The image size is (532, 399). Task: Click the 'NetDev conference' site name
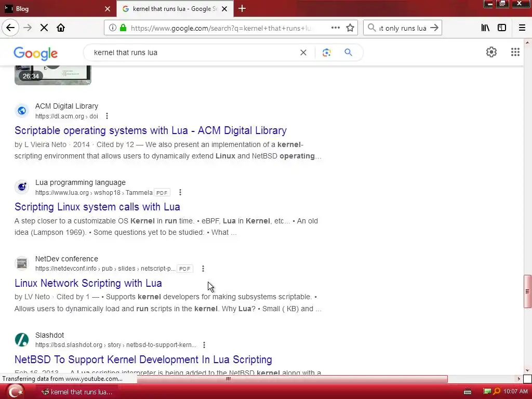click(x=66, y=259)
